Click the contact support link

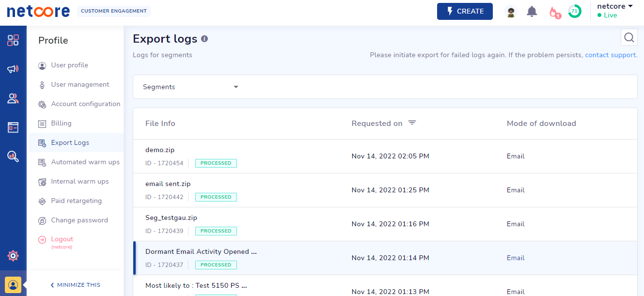tap(611, 55)
